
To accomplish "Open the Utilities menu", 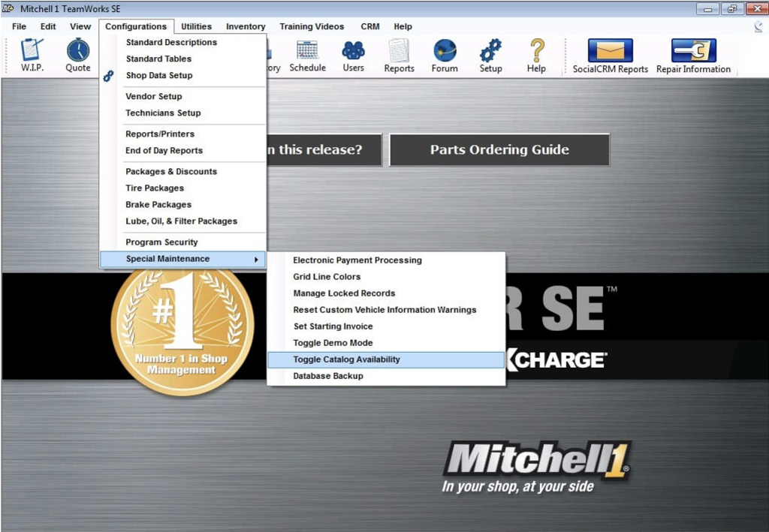I will [x=196, y=26].
